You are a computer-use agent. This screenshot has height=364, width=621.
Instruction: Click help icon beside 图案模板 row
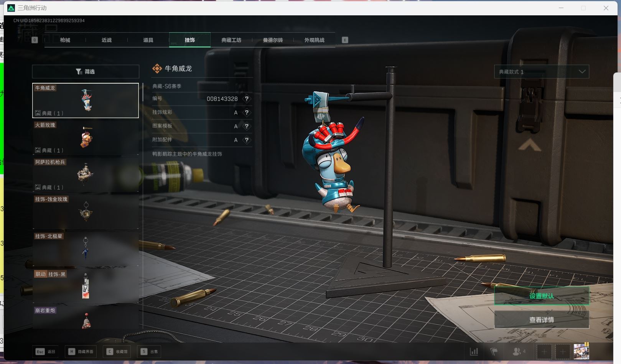pos(247,126)
